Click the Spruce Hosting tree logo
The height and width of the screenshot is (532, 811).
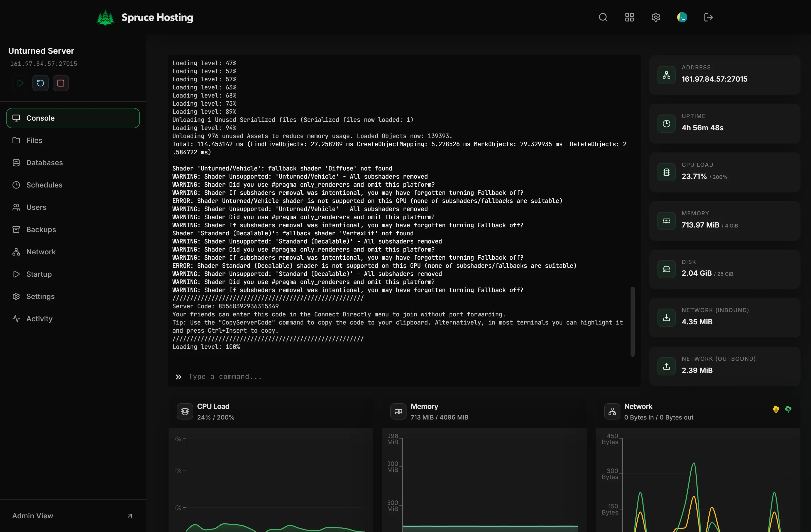coord(105,17)
